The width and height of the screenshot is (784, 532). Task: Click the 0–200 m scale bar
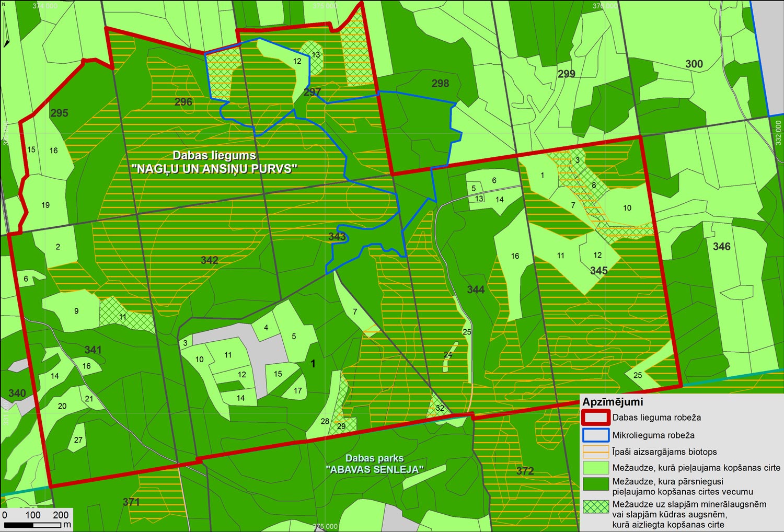(36, 524)
